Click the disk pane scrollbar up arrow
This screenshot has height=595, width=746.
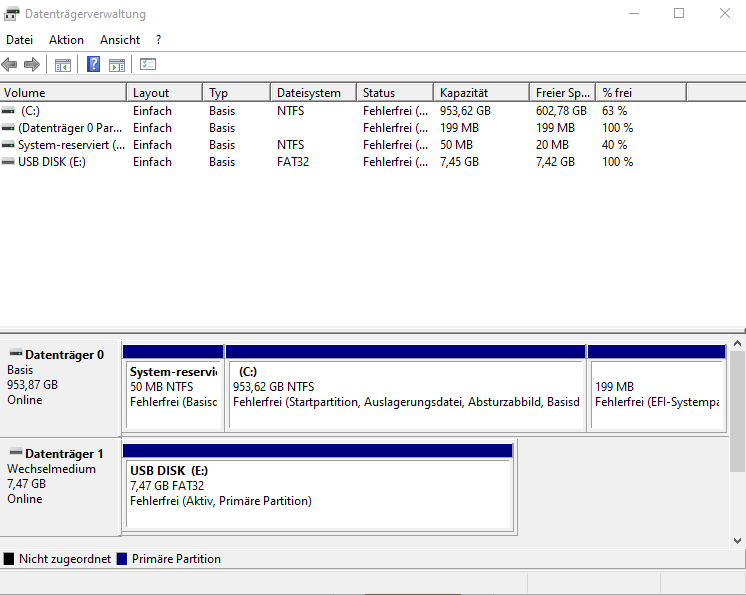(737, 343)
